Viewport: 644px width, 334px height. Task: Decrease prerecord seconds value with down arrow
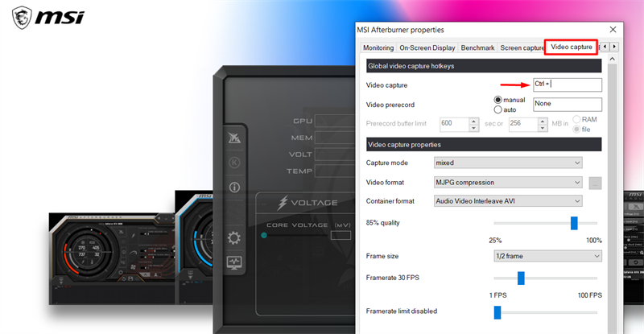click(473, 128)
